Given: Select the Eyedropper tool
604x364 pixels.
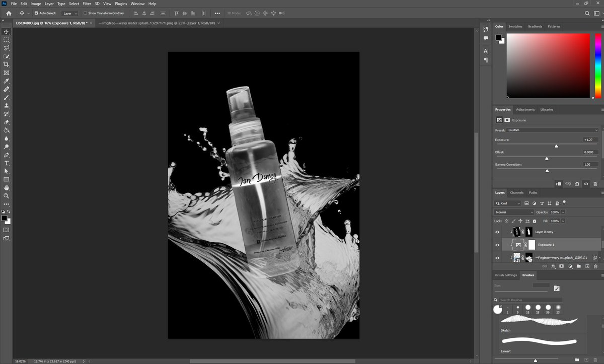Looking at the screenshot, I should click(x=7, y=81).
